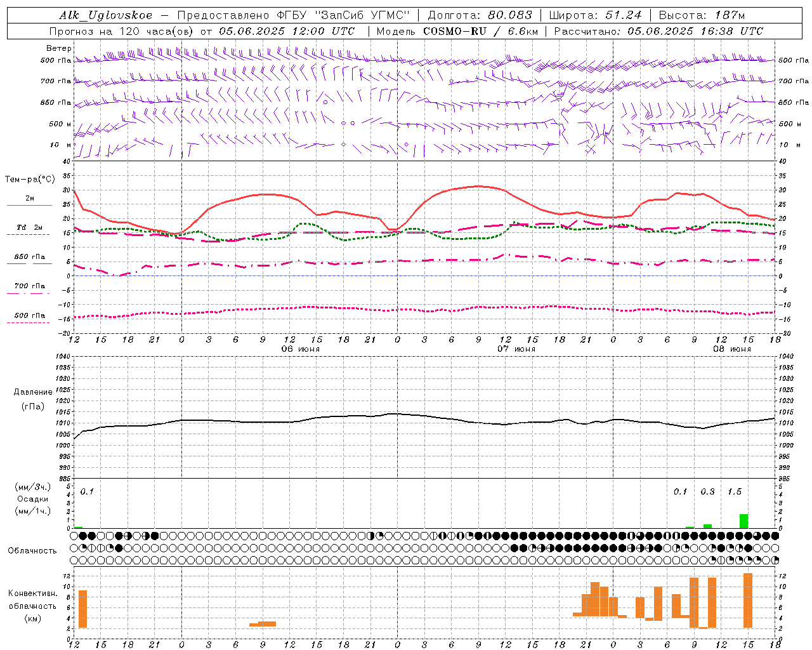Click the tallest green precipitation bar

[x=743, y=521]
